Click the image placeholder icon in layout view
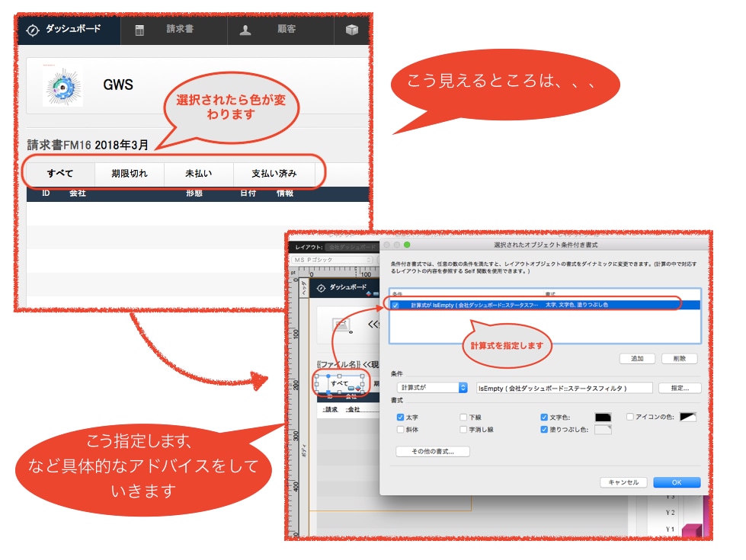The image size is (746, 560). coord(341,325)
